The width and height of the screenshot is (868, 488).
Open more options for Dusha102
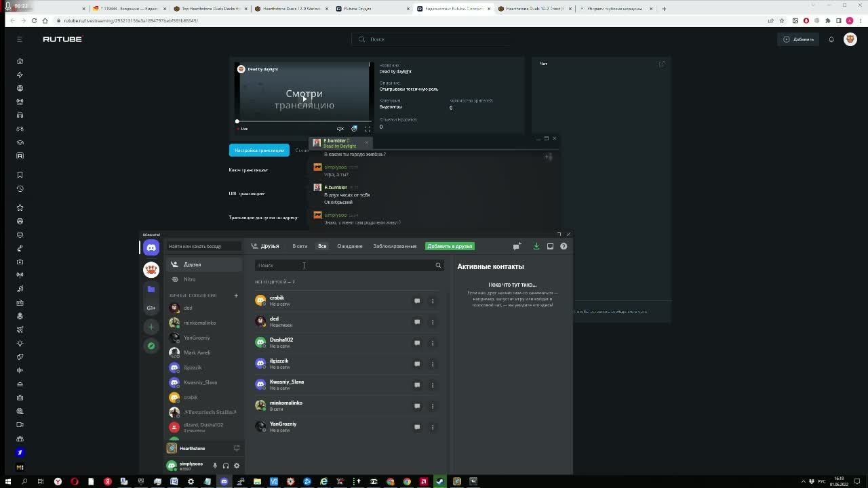tap(433, 343)
